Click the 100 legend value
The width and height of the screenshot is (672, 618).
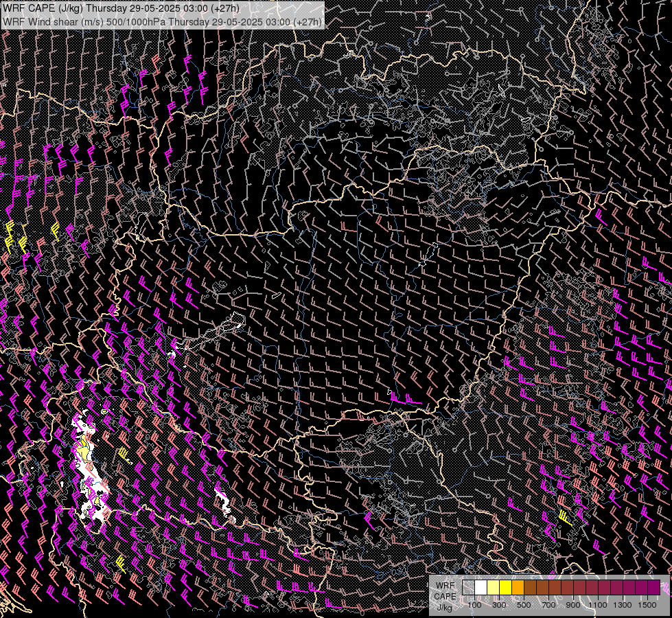click(x=474, y=605)
